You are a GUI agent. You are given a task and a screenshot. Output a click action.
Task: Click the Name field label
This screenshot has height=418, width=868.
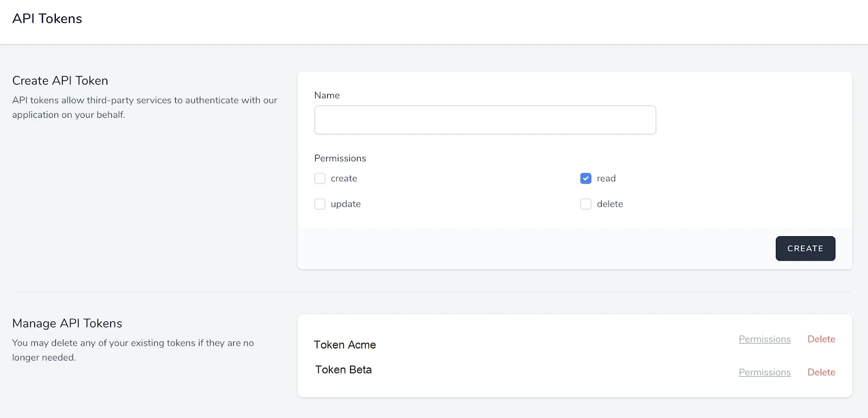(x=327, y=96)
